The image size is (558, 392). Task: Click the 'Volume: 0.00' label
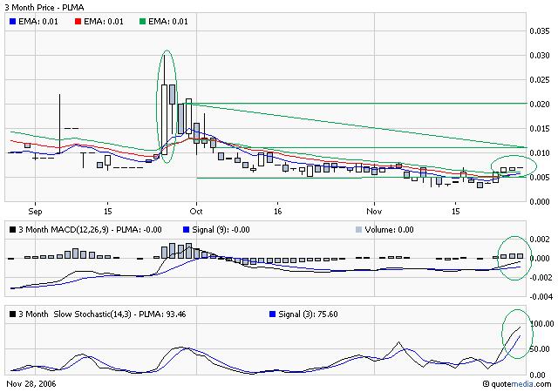389,230
